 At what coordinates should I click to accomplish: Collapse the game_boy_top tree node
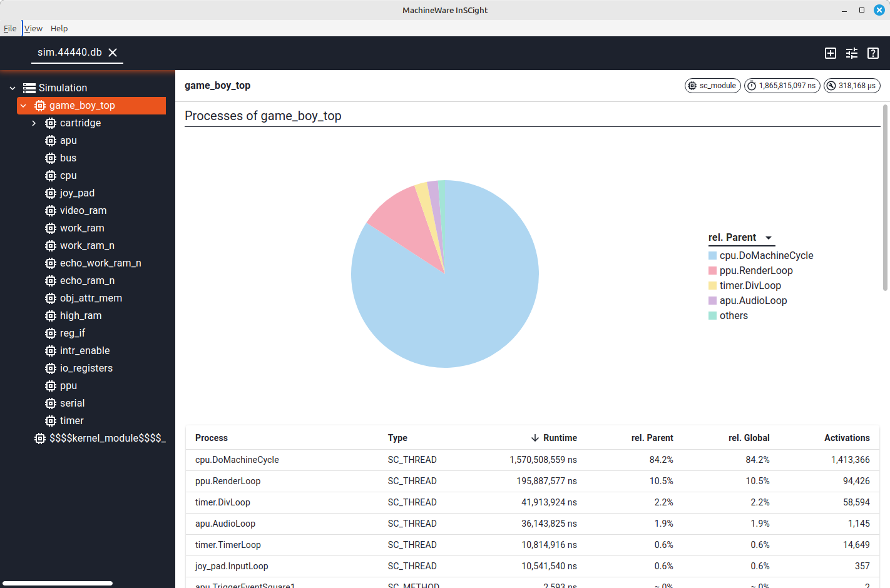[23, 106]
